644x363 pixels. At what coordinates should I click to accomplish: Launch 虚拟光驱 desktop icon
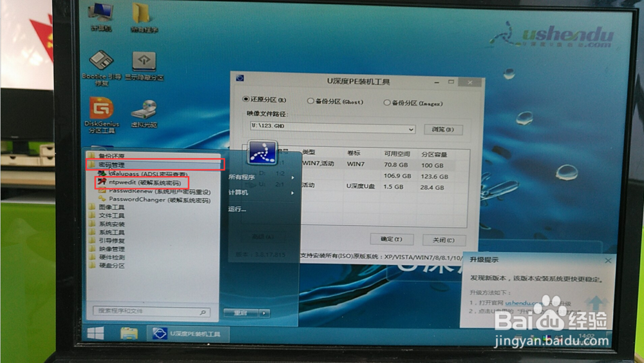(x=144, y=114)
